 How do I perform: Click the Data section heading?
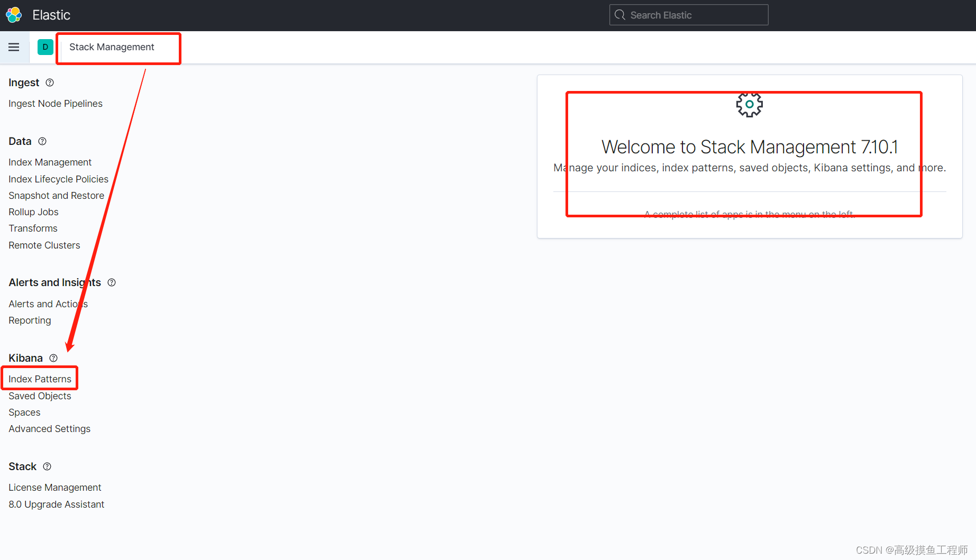pyautogui.click(x=20, y=141)
